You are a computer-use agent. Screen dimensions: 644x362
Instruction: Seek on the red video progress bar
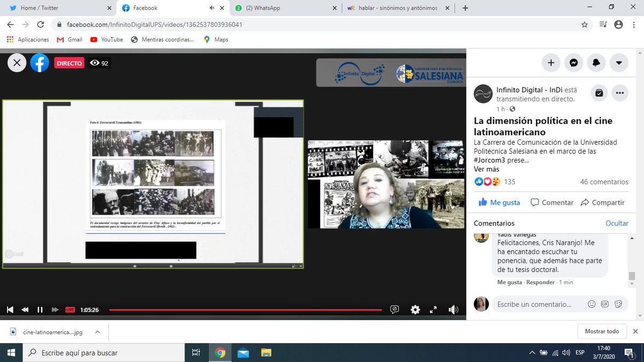[x=245, y=309]
